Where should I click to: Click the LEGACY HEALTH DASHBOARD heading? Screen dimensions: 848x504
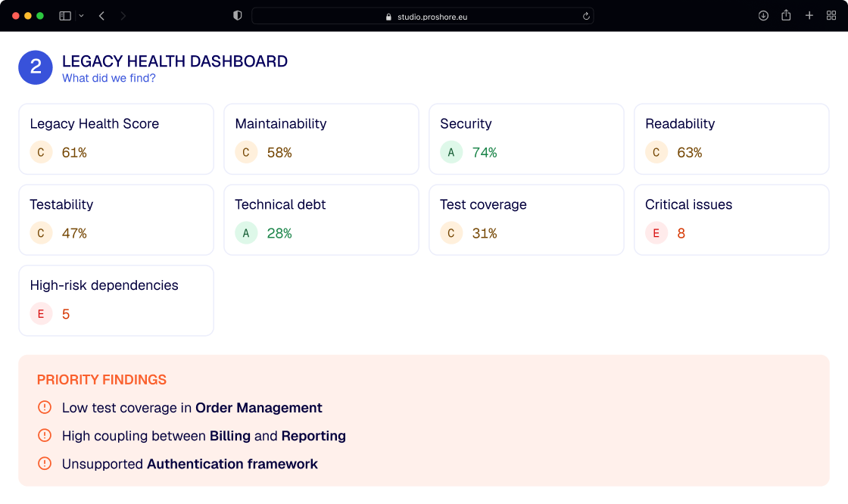[175, 61]
